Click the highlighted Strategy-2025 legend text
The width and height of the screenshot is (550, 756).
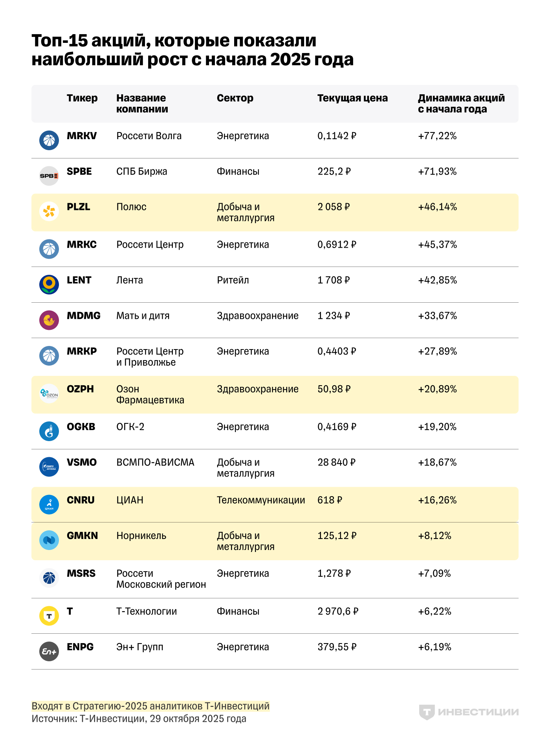(x=150, y=706)
